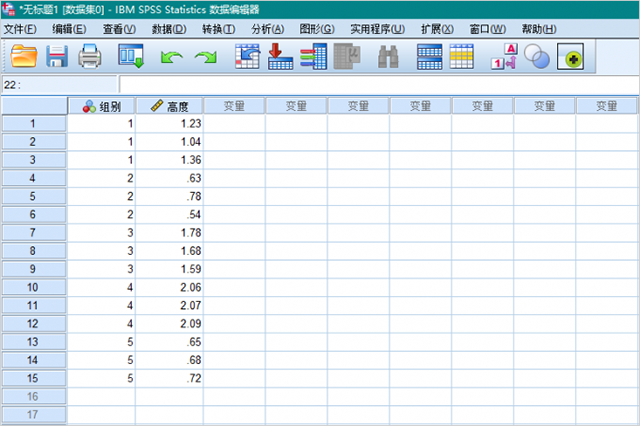Click the Go to variable icon

(x=280, y=56)
